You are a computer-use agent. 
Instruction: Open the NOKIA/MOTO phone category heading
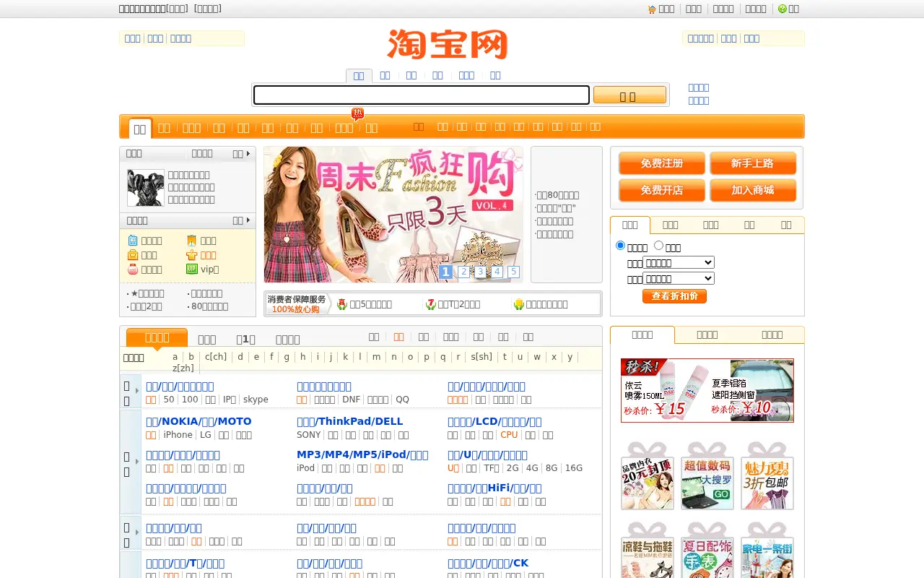click(199, 421)
